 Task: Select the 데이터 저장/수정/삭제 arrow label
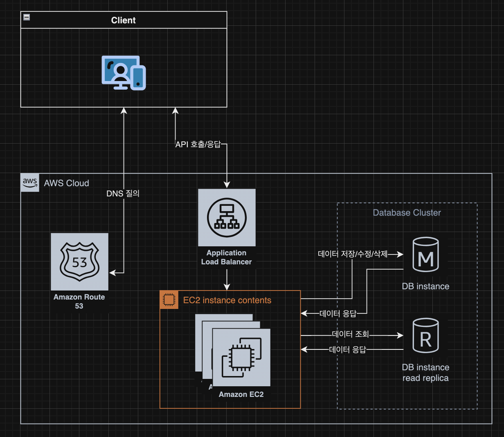(x=353, y=254)
